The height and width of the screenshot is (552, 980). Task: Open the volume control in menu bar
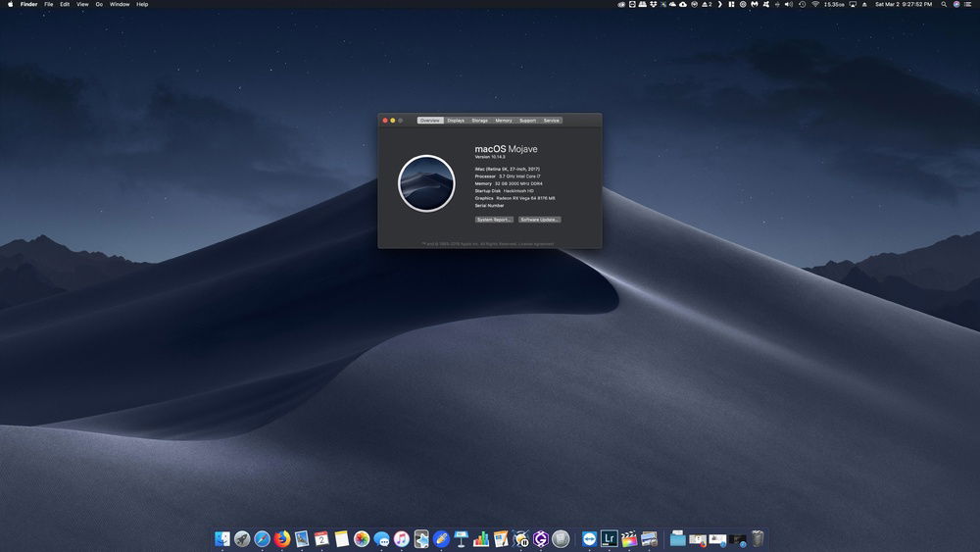point(789,4)
